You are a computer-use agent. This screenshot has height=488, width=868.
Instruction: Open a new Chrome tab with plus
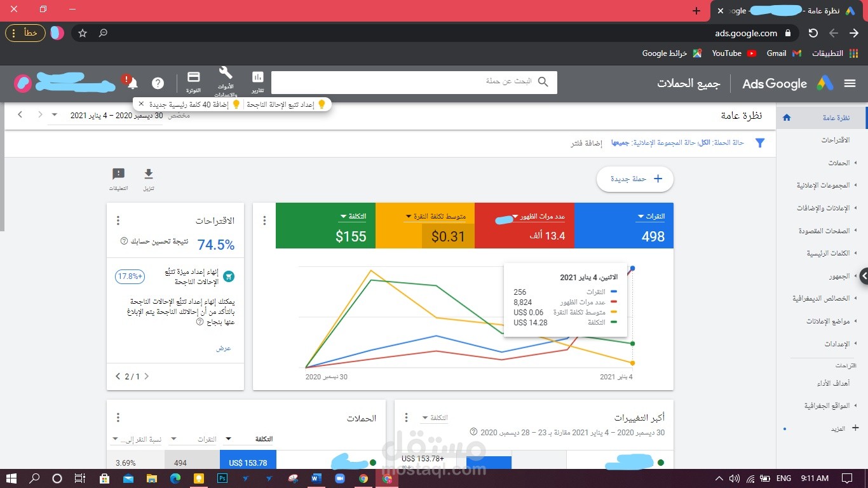click(x=696, y=11)
